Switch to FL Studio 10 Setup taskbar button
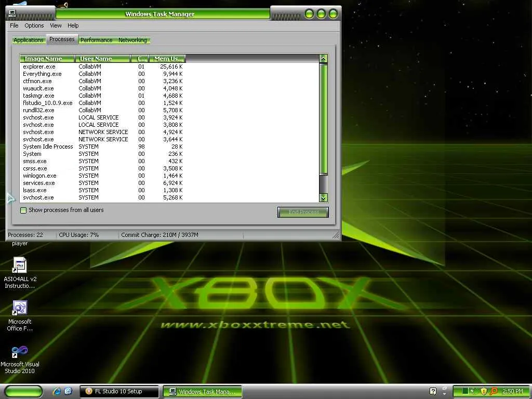The image size is (532, 399). pyautogui.click(x=119, y=391)
